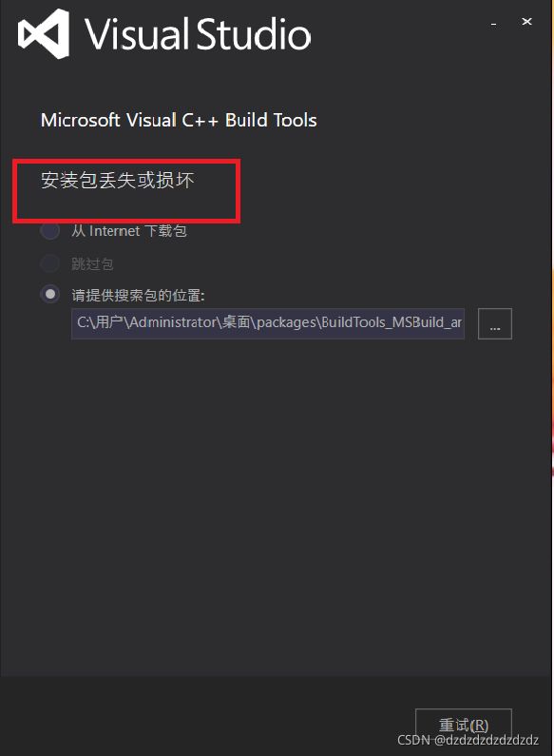Choose the greyed-out 跳过包 radio button
The width and height of the screenshot is (554, 756).
click(x=50, y=263)
